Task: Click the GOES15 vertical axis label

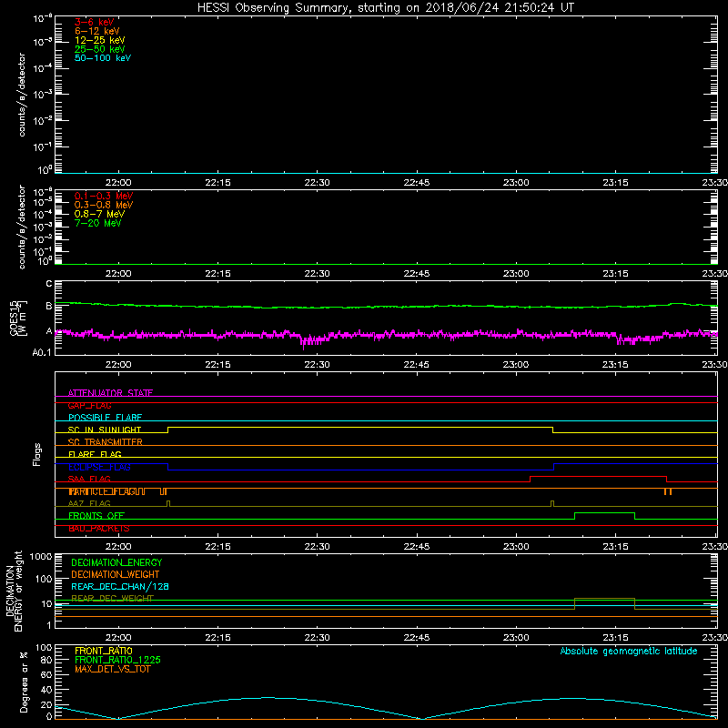Action: (18, 318)
